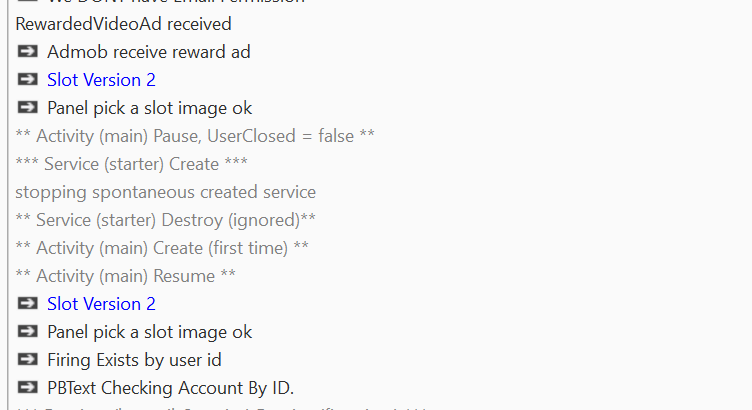This screenshot has height=410, width=752.
Task: Select the RewardedVideoAd received log line
Action: pyautogui.click(x=123, y=24)
